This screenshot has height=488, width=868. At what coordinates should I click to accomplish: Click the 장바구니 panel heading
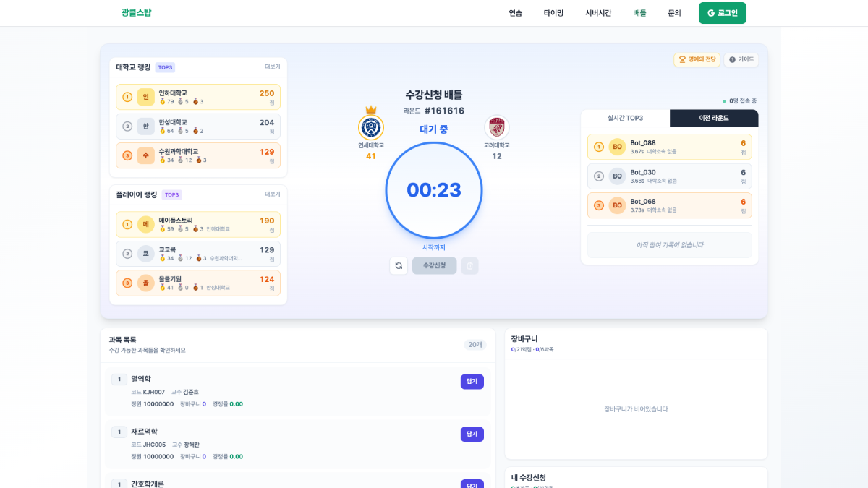coord(524,339)
